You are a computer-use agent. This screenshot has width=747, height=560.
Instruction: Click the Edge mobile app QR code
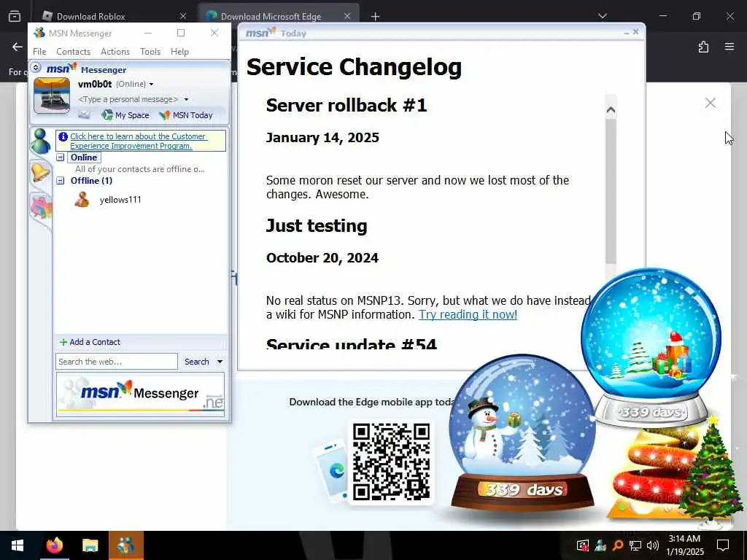click(x=391, y=462)
